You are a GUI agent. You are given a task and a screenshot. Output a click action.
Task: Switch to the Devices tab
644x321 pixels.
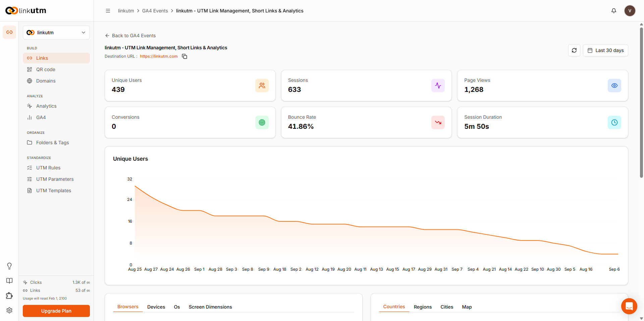pos(156,307)
